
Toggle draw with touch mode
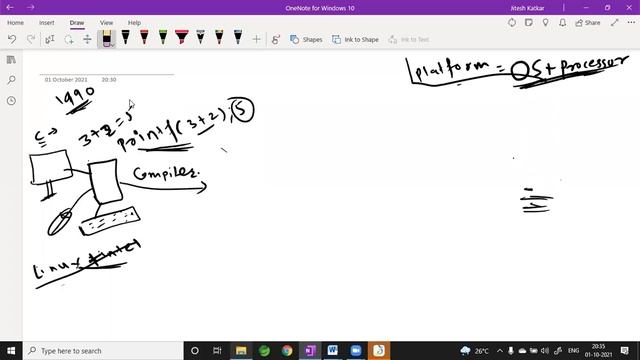[x=276, y=40]
